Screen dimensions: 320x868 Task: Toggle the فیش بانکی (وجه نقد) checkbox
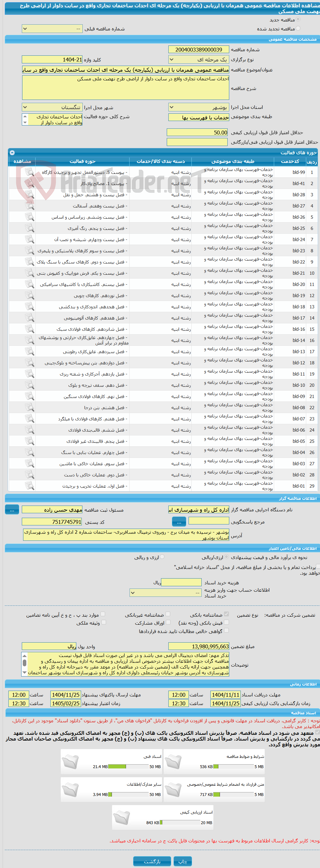pos(226,622)
